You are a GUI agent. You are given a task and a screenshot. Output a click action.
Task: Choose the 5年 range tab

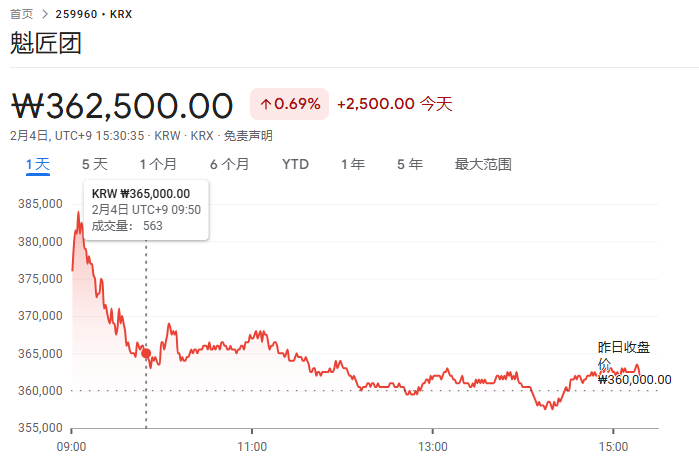tap(410, 164)
